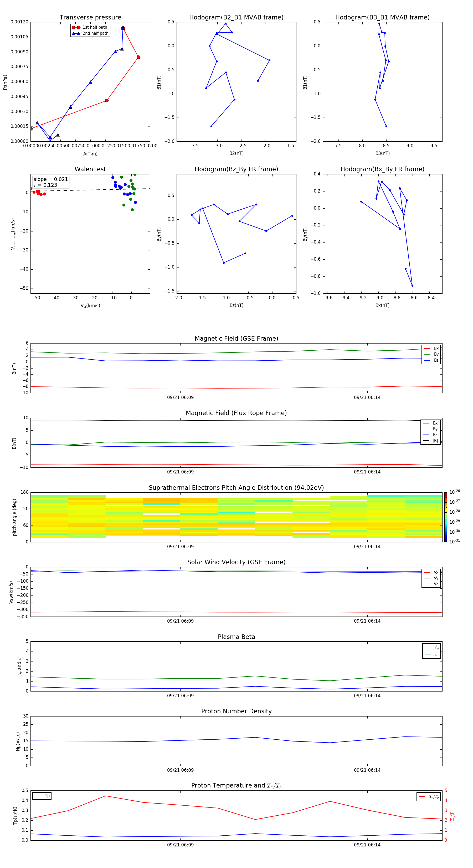
Task: Click the "Hodogram(Bx_By FR frame)" title
Action: [x=382, y=169]
